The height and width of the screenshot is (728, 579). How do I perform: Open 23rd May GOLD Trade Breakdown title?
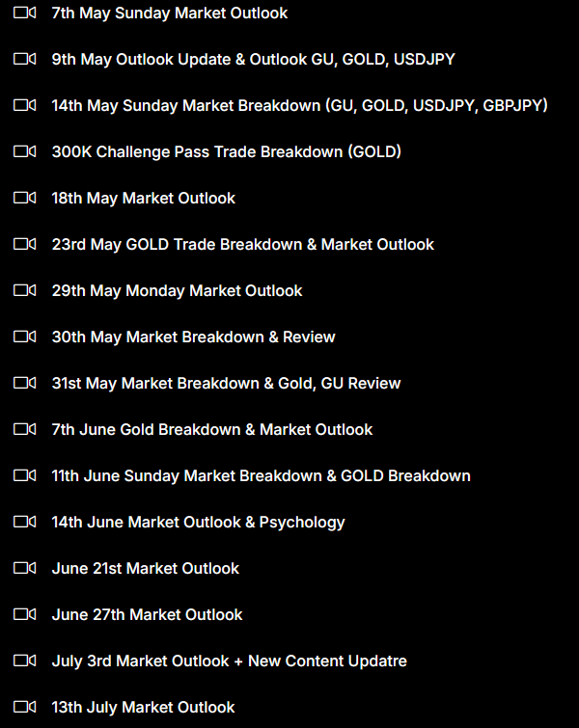pyautogui.click(x=242, y=245)
